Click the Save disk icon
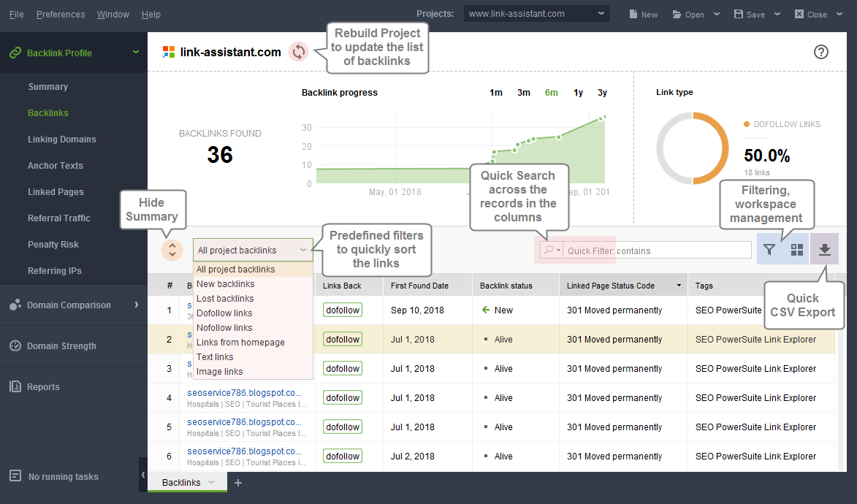The width and height of the screenshot is (857, 504). (x=739, y=14)
